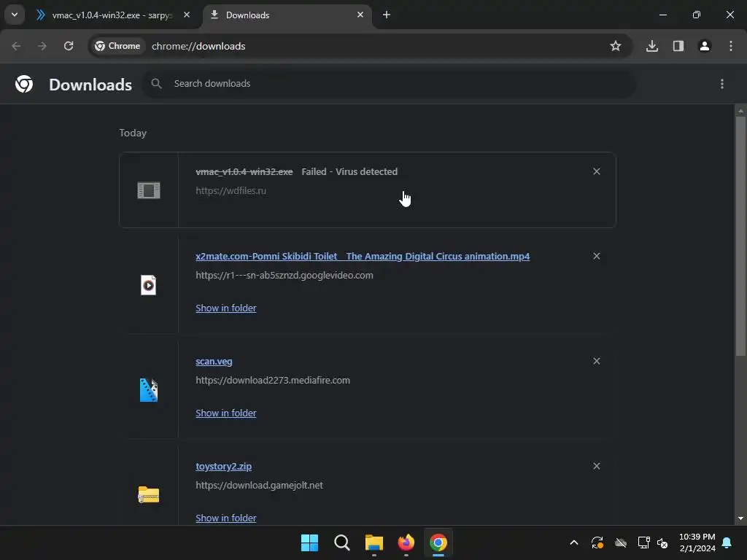The height and width of the screenshot is (560, 747).
Task: Click the scrollbar down arrow
Action: click(x=740, y=518)
